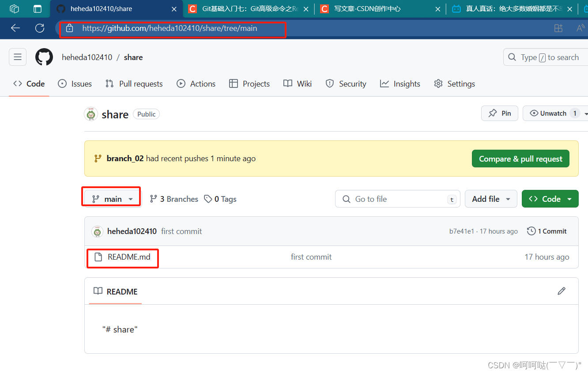This screenshot has height=374, width=588.
Task: Select the README tab in file preview
Action: [116, 291]
